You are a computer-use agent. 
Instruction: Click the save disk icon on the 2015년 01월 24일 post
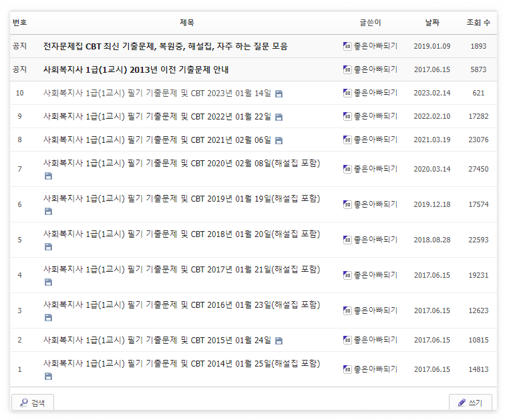(x=279, y=341)
